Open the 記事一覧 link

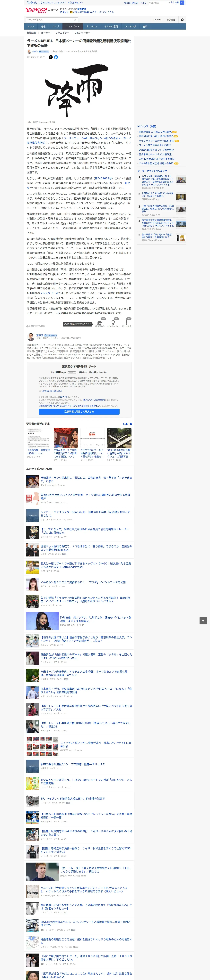click(x=128, y=424)
